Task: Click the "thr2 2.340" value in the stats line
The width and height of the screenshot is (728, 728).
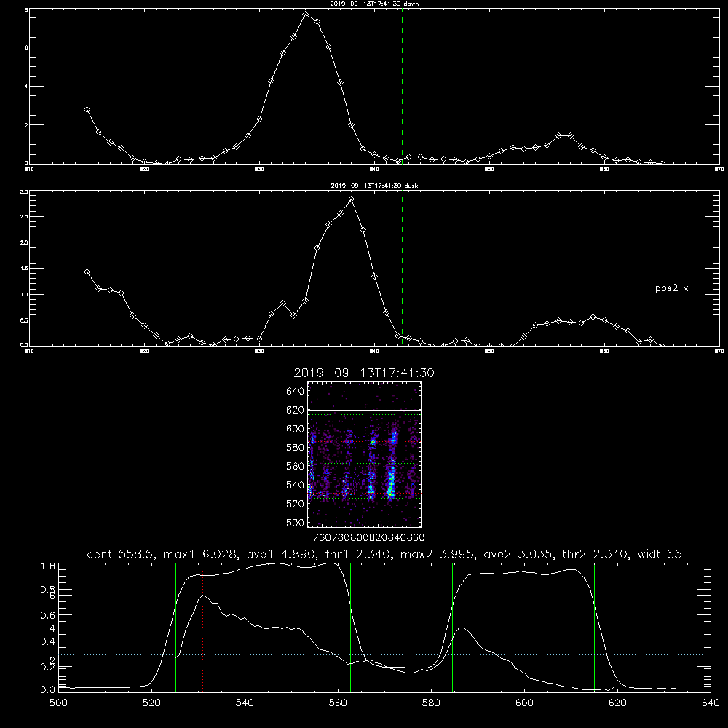Action: 596,554
